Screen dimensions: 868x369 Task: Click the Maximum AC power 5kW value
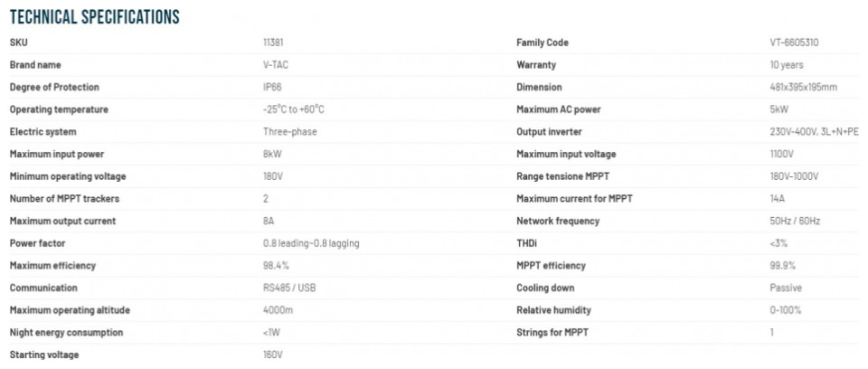coord(778,109)
